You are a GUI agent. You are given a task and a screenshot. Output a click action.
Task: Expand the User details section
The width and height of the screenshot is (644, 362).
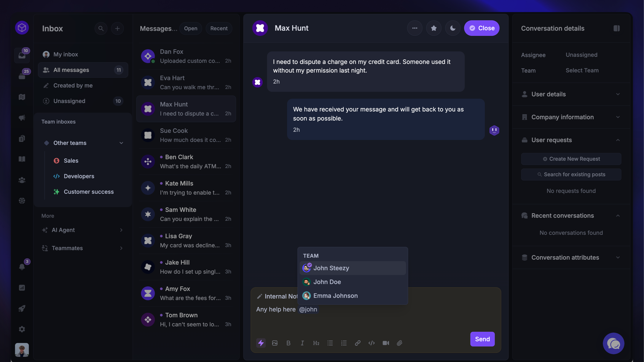[571, 94]
